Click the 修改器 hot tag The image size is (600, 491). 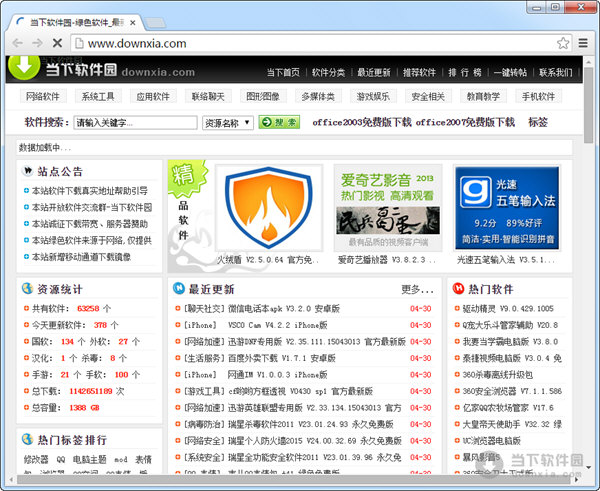[x=36, y=459]
